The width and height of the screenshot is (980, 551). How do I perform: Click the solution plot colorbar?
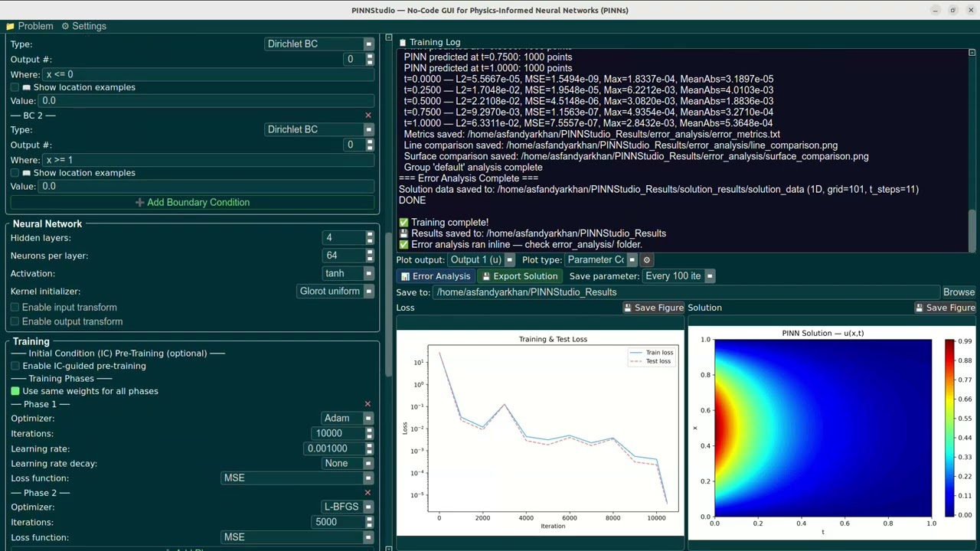point(949,428)
